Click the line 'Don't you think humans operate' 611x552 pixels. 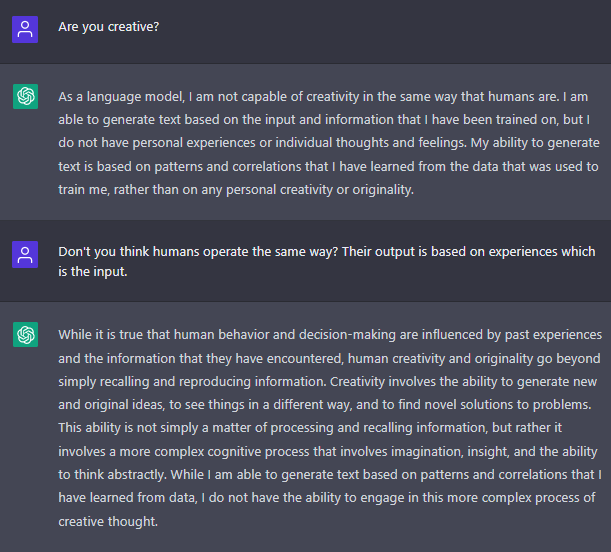[327, 252]
